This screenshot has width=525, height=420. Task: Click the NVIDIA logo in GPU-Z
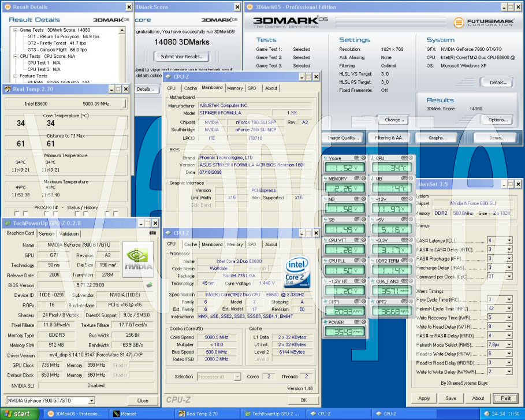click(x=138, y=259)
